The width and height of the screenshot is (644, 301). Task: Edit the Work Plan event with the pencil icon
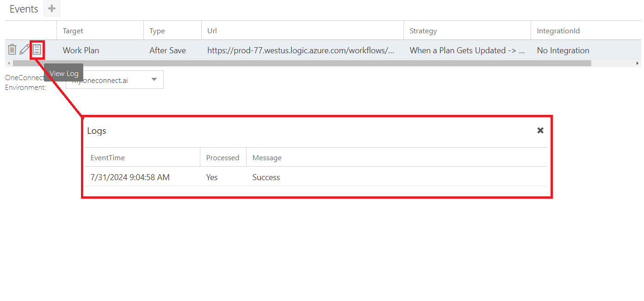(24, 50)
